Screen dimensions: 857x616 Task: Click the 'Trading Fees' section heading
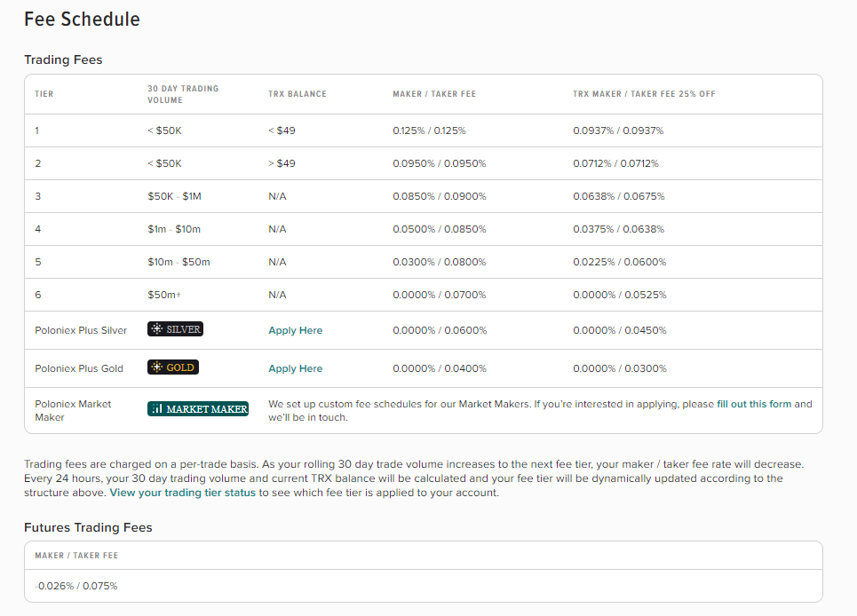pos(63,59)
